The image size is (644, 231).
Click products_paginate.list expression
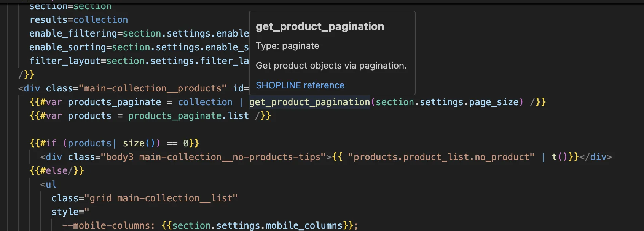coord(188,116)
